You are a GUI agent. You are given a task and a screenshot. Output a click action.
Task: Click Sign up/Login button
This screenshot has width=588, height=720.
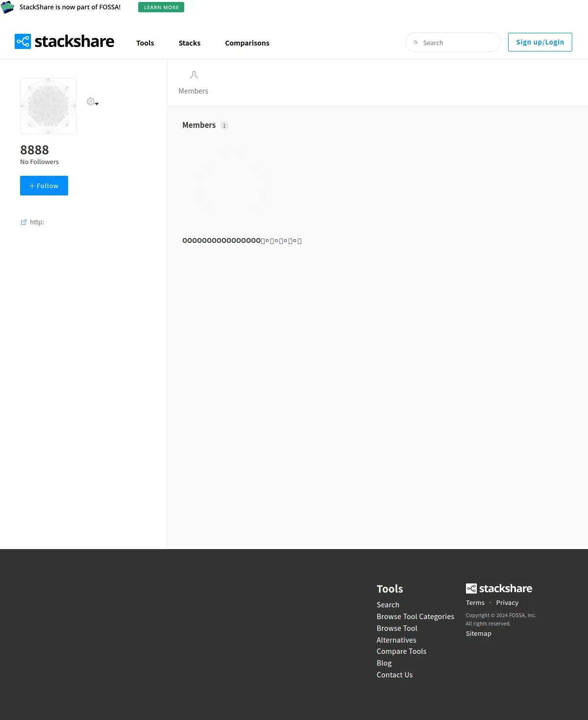(x=540, y=42)
